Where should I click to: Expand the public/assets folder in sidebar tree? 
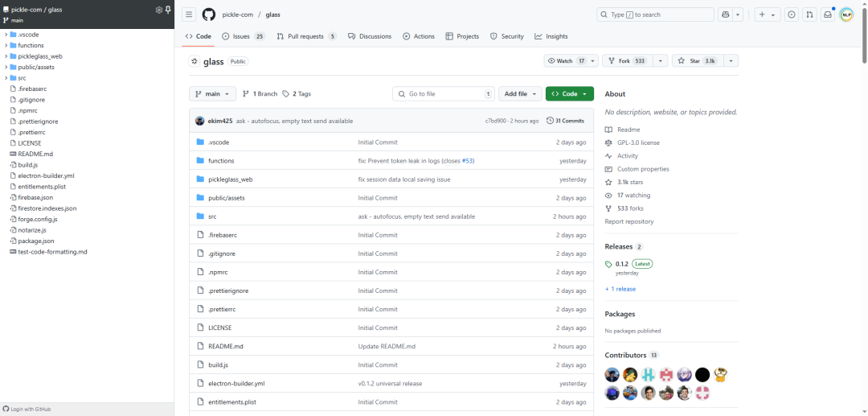click(6, 67)
